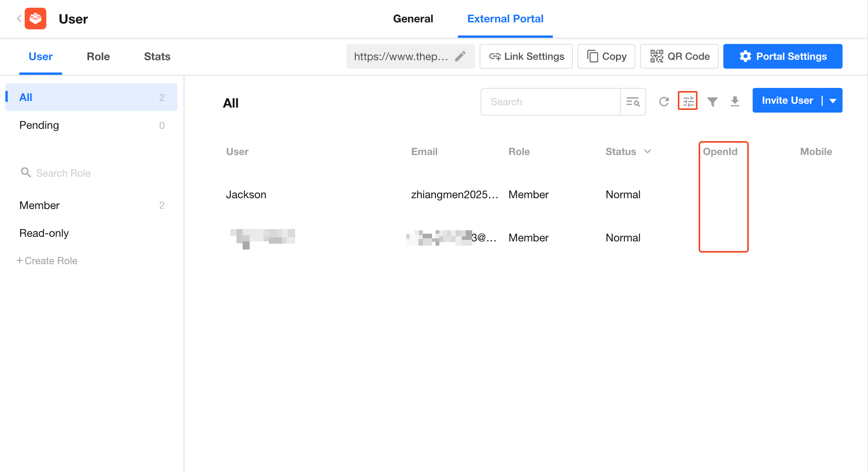
Task: Open Portal Settings
Action: click(783, 56)
